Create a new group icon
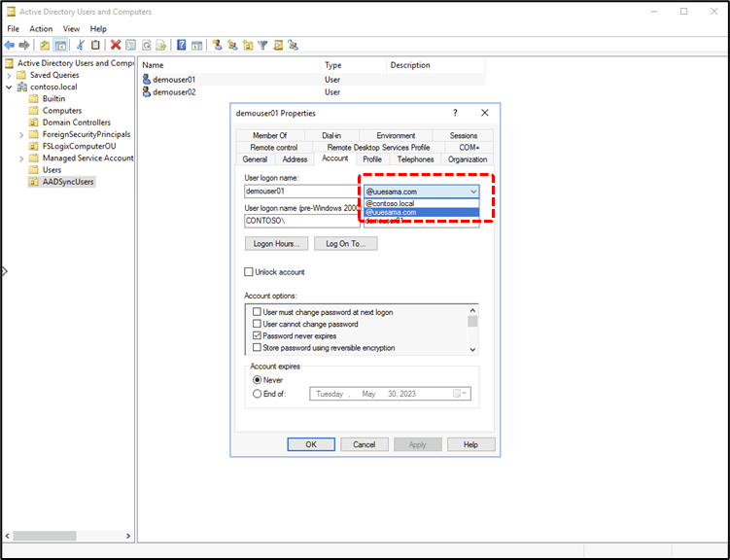This screenshot has width=730, height=560. [x=232, y=45]
